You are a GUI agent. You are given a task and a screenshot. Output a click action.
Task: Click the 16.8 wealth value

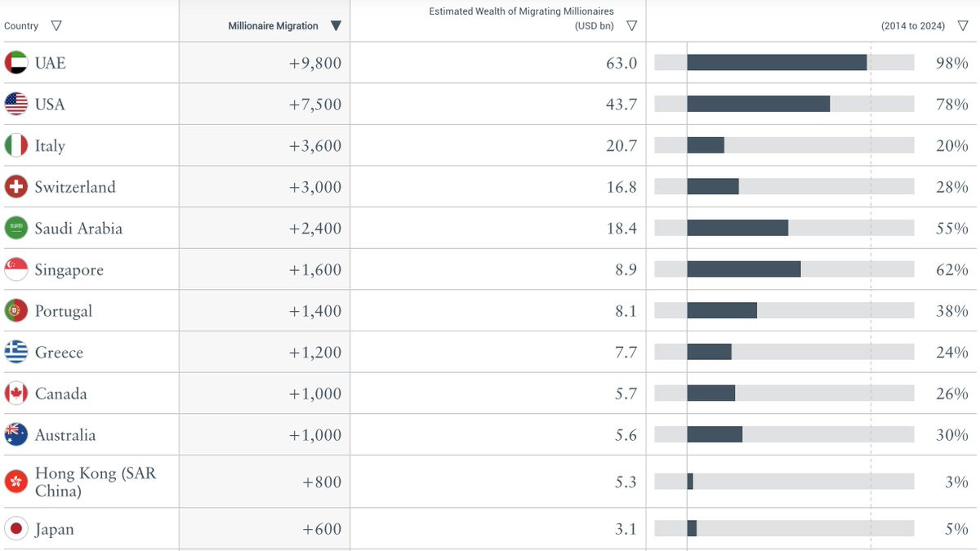621,187
